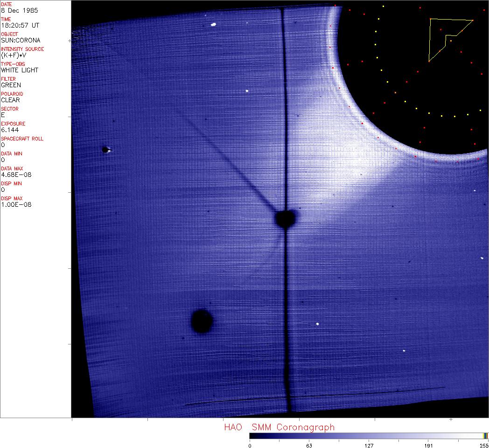The width and height of the screenshot is (489, 448).
Task: Click the GREEN filter value
Action: (11, 85)
